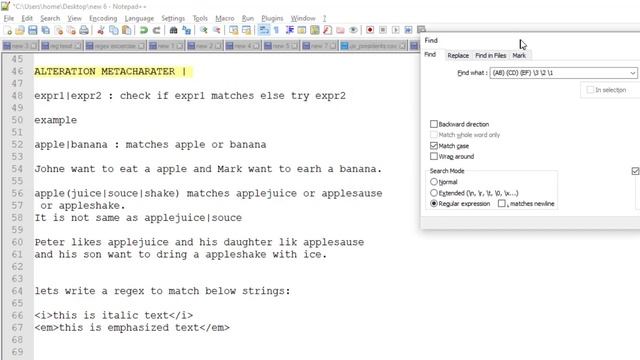This screenshot has height=360, width=640.
Task: Click the Replace toolbar icon
Action: click(187, 30)
